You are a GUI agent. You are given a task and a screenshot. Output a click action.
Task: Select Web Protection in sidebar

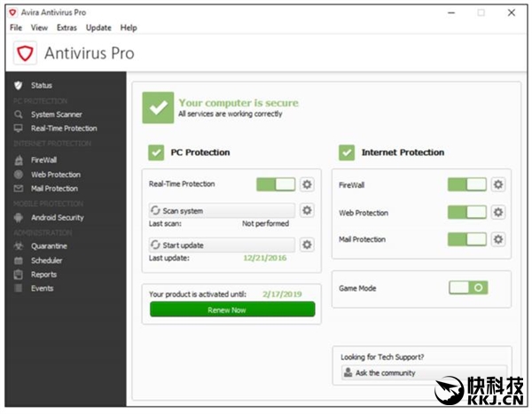point(56,175)
